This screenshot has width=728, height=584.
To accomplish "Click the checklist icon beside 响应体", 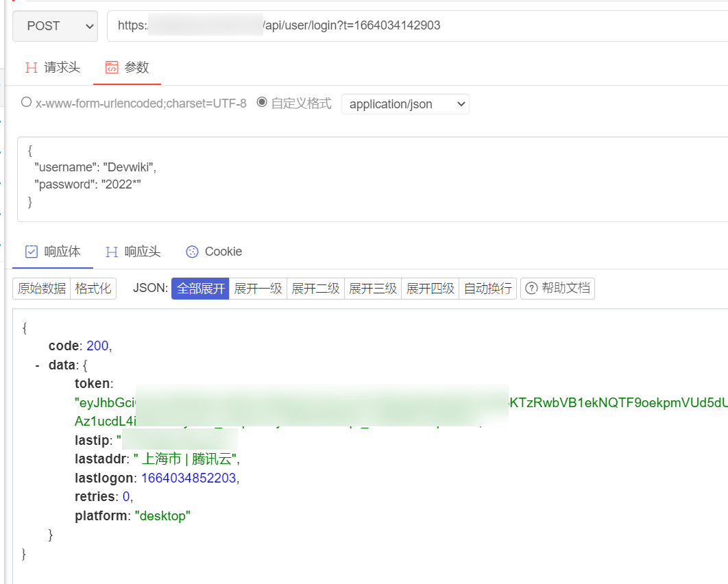I will [x=30, y=252].
